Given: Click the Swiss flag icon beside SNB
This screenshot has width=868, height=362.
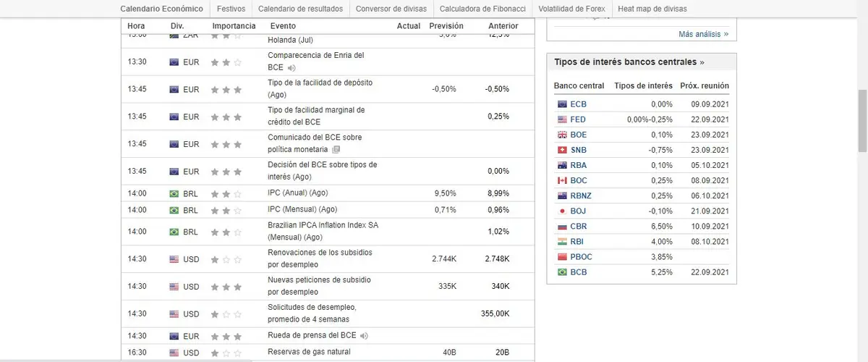Looking at the screenshot, I should (x=562, y=150).
